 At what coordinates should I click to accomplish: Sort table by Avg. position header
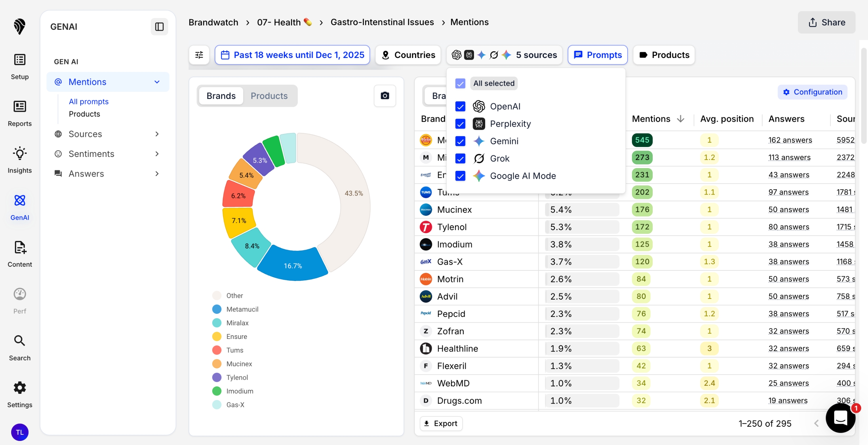tap(727, 119)
